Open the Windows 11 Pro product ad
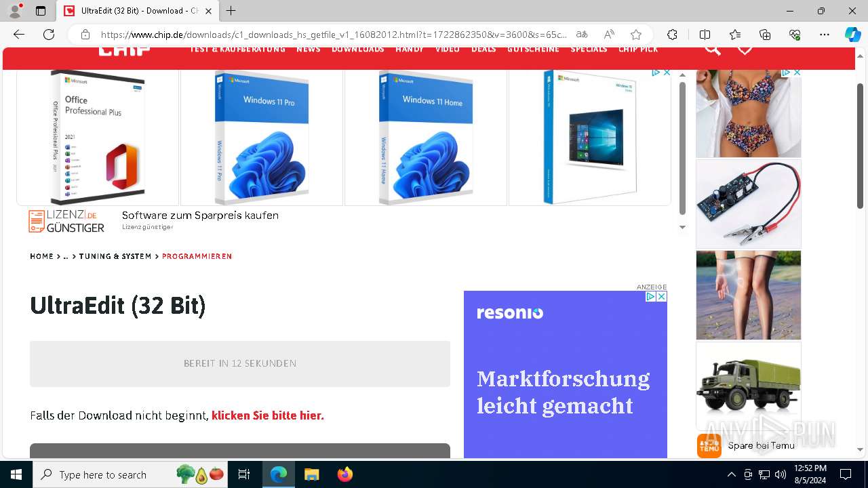Screen dimensions: 868x488 click(262, 138)
